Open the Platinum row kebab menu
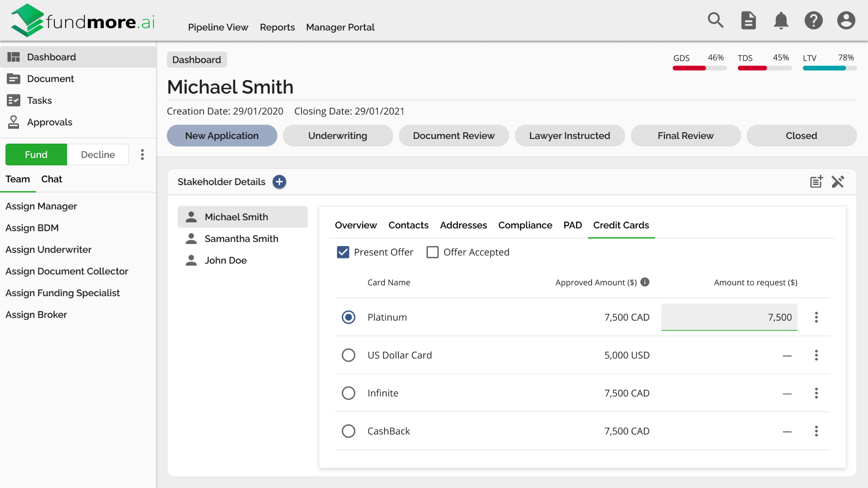This screenshot has width=868, height=488. [x=816, y=317]
